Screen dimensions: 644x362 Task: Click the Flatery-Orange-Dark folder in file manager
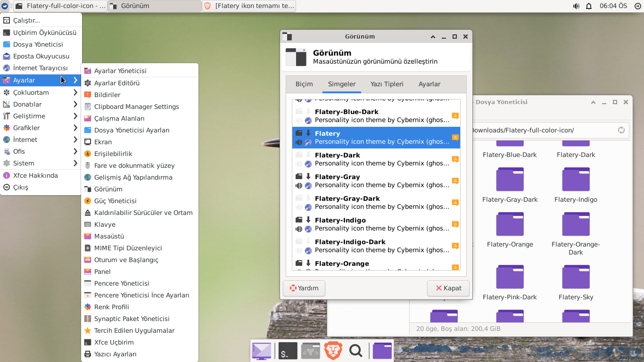click(x=576, y=234)
